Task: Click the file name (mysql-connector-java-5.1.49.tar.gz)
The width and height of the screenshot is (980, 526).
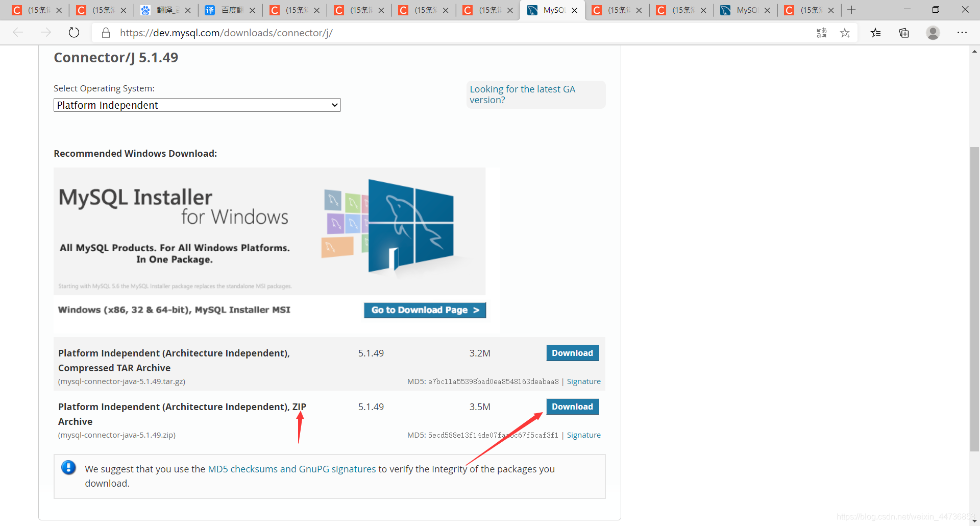Action: pos(121,381)
